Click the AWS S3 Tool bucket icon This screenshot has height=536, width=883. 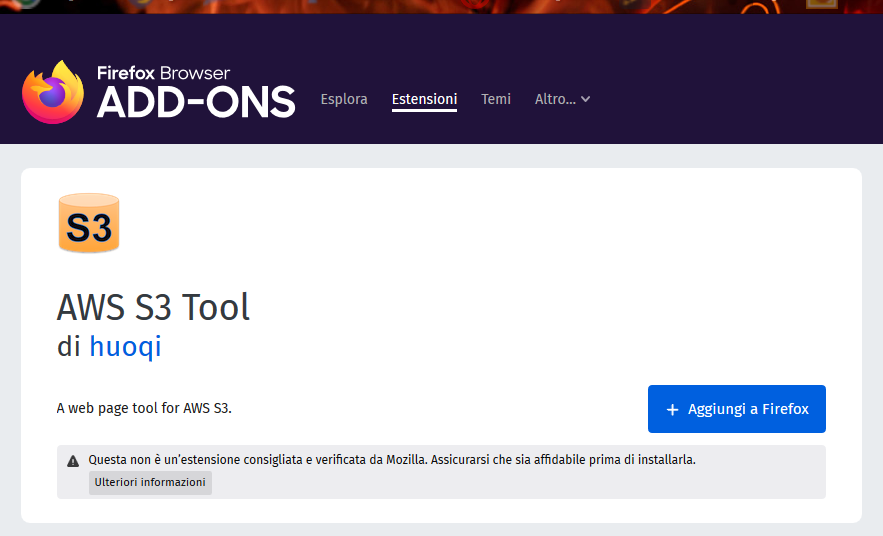coord(89,223)
